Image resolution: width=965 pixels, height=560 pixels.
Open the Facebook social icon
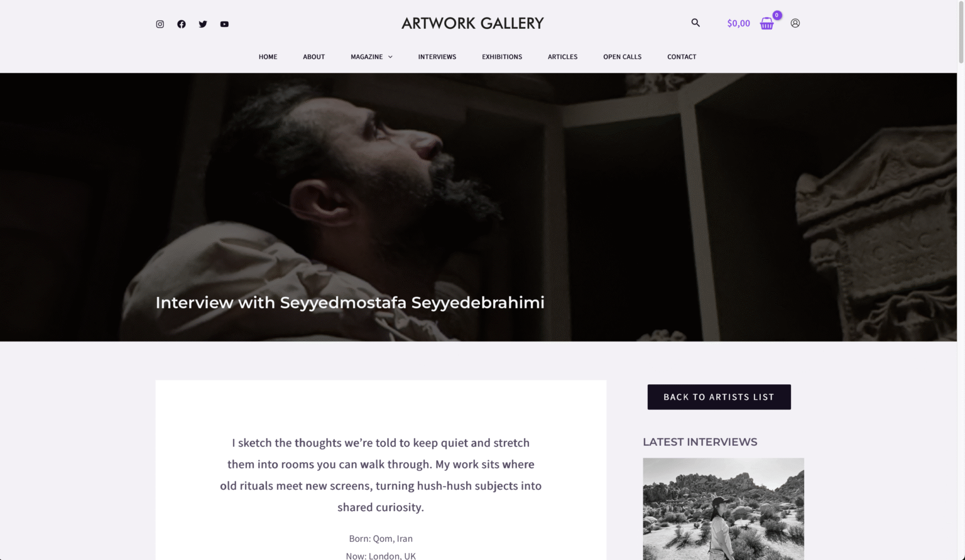click(x=182, y=24)
